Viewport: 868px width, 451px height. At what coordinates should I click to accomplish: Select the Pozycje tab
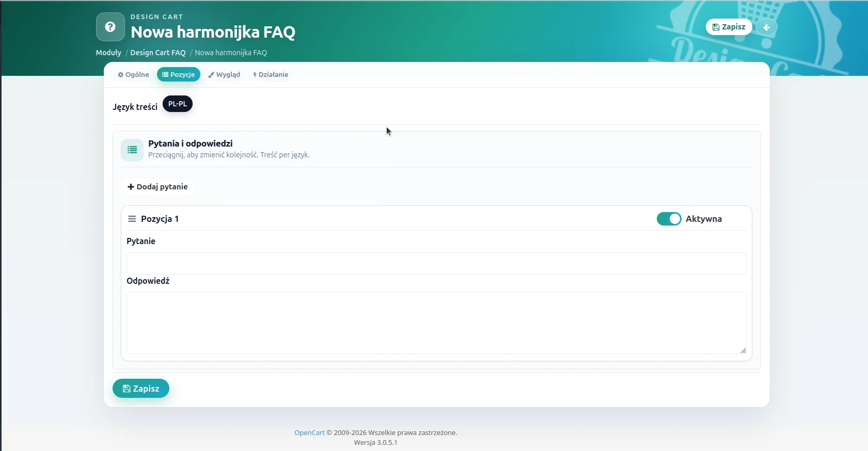179,74
